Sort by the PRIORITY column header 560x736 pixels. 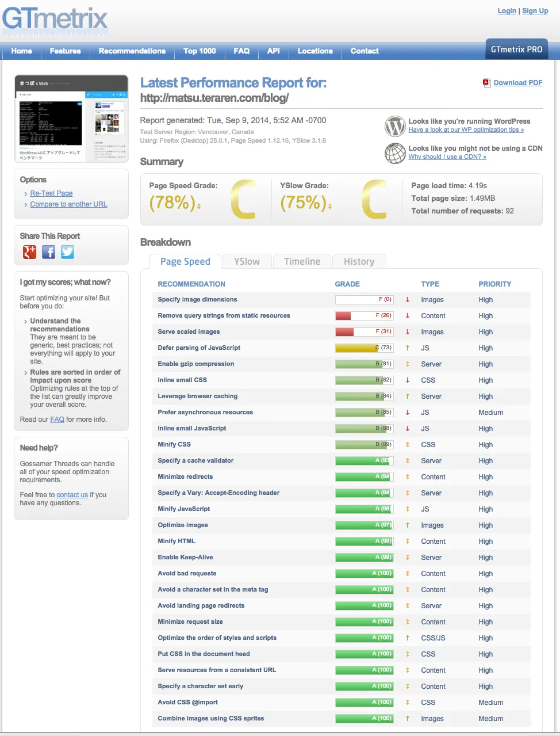click(x=494, y=284)
